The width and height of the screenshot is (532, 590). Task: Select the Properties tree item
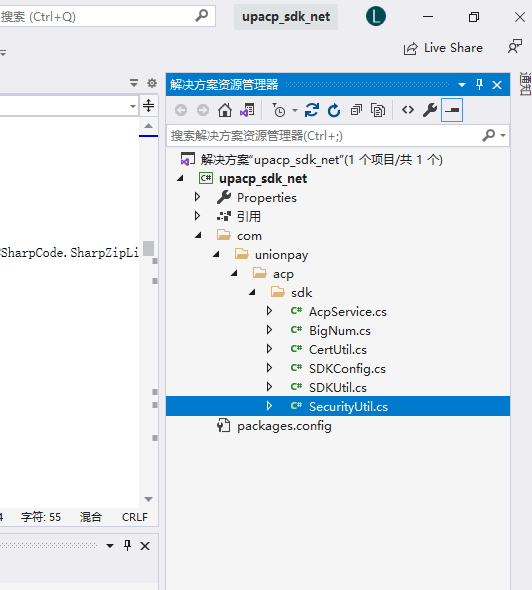pos(267,198)
